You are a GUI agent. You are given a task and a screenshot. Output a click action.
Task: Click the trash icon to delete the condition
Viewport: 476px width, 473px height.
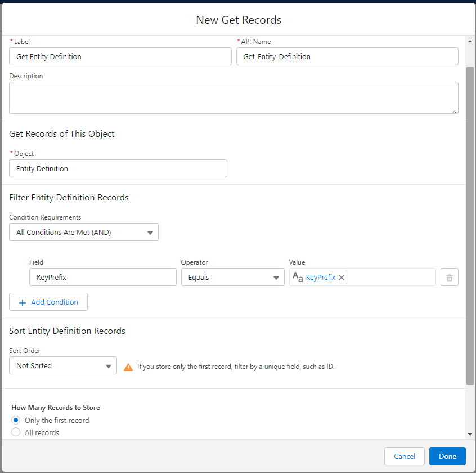click(449, 277)
